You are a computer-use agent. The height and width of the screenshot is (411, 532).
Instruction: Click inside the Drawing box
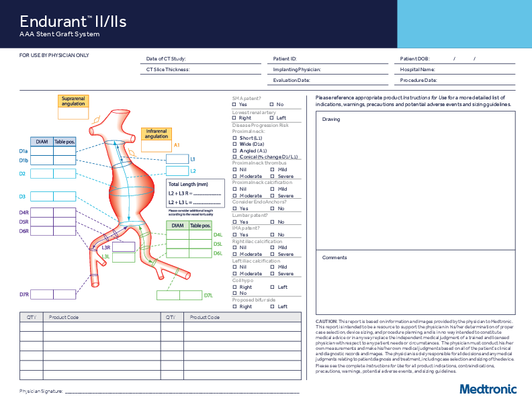point(416,181)
